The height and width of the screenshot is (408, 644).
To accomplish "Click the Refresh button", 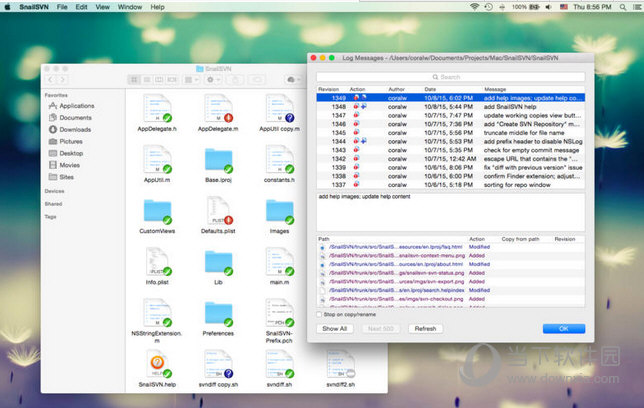I will (x=426, y=329).
